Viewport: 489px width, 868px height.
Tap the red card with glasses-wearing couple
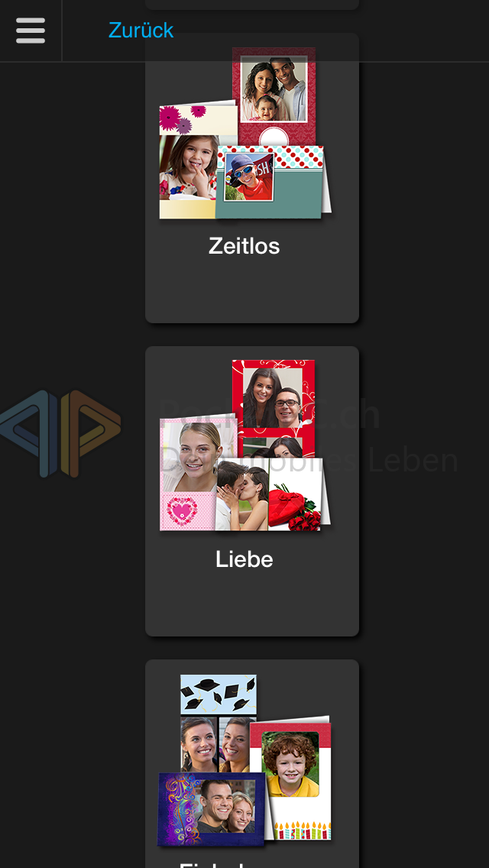(274, 408)
